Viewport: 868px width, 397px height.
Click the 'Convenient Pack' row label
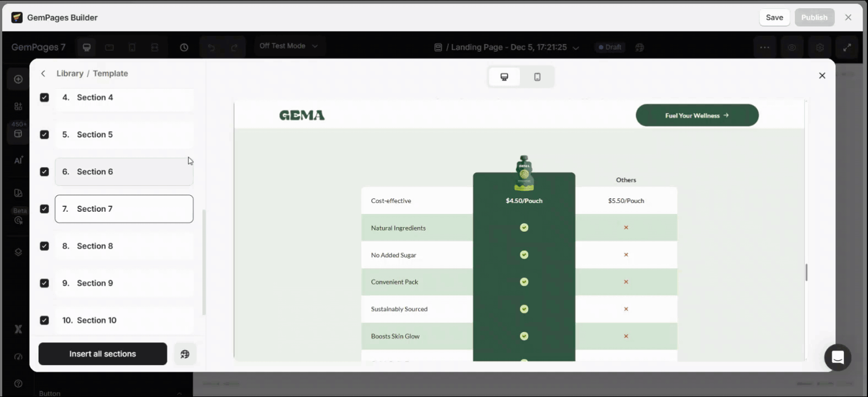(x=395, y=282)
